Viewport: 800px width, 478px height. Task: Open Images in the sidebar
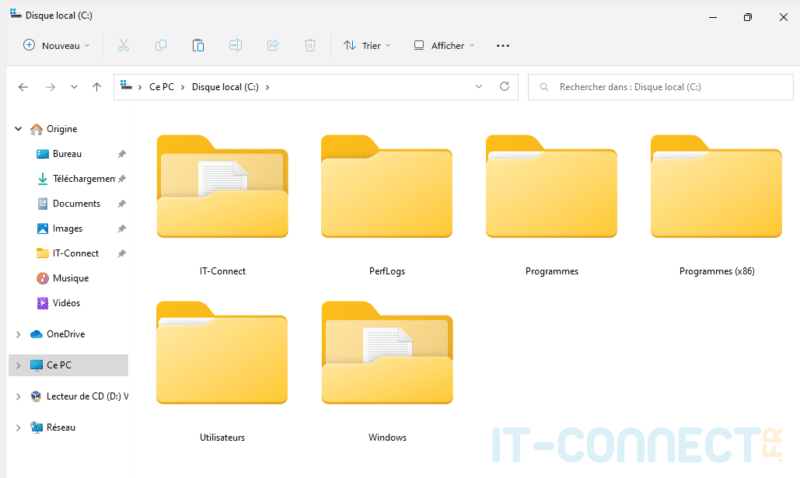click(67, 229)
